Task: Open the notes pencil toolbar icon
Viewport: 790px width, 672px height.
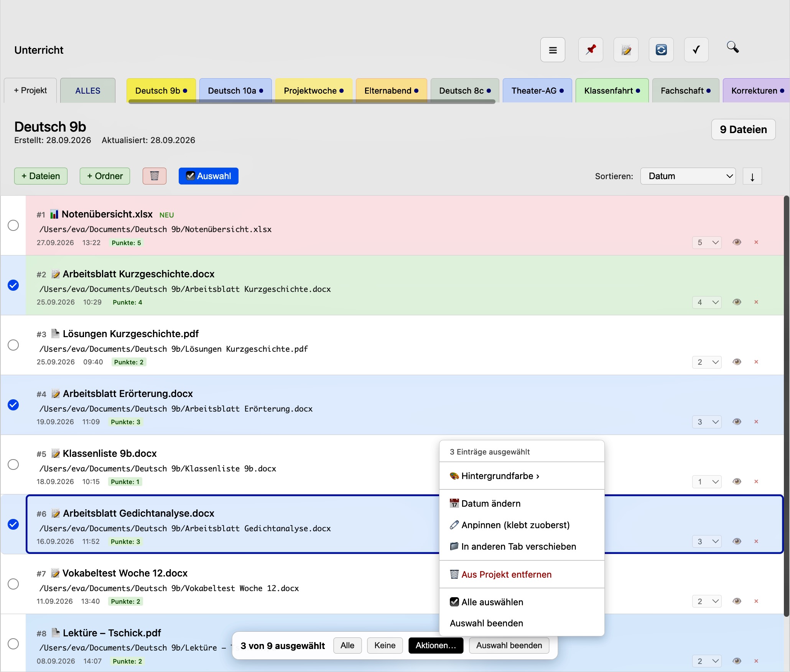Action: 626,50
